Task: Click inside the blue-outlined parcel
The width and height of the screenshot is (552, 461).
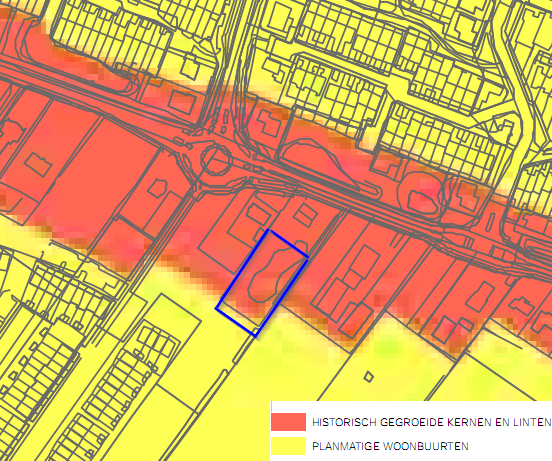Action: click(262, 283)
